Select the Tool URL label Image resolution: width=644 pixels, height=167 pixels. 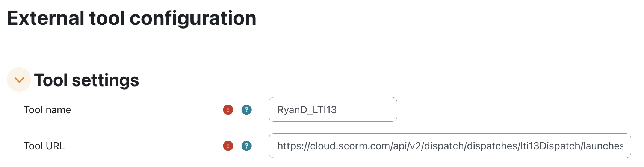(x=44, y=146)
